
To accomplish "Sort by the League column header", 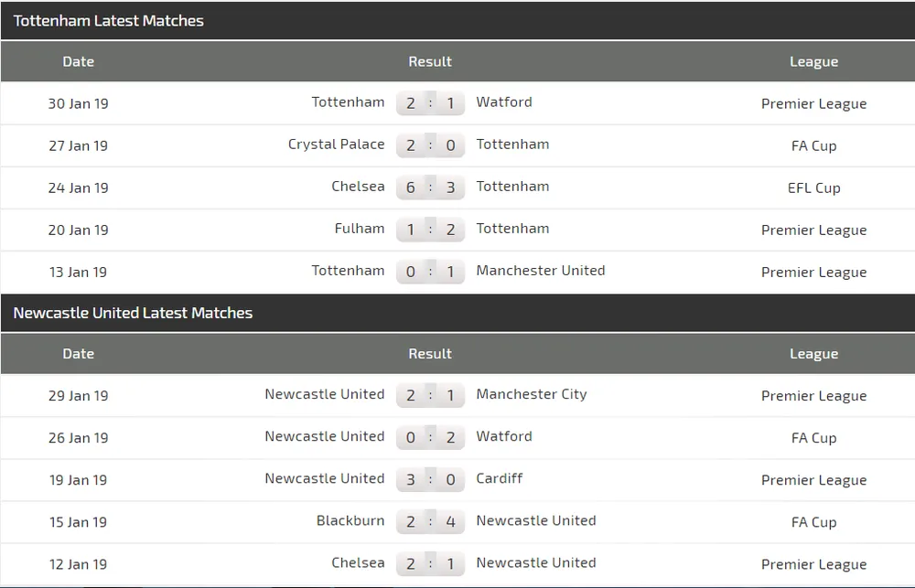I will [813, 61].
